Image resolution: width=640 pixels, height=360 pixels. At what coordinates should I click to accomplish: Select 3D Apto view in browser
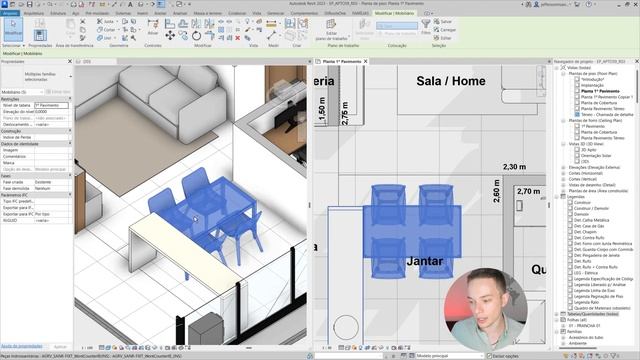588,150
